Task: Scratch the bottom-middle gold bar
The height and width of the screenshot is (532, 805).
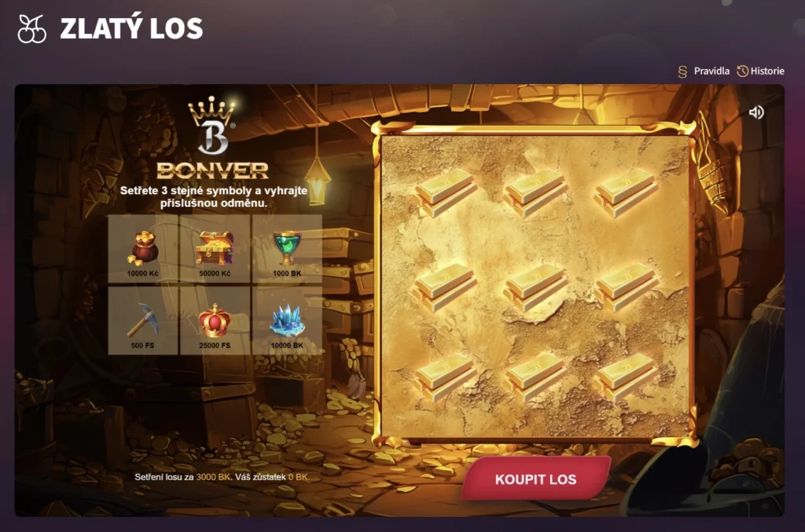Action: 535,378
